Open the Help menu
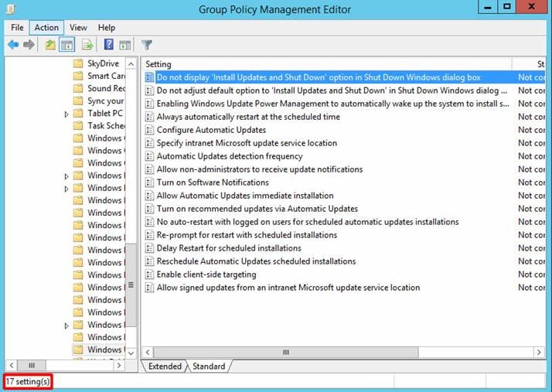The height and width of the screenshot is (392, 552). [x=107, y=28]
